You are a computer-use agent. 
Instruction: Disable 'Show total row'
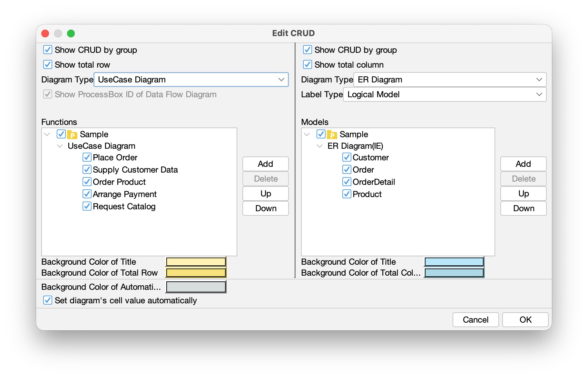(x=47, y=64)
